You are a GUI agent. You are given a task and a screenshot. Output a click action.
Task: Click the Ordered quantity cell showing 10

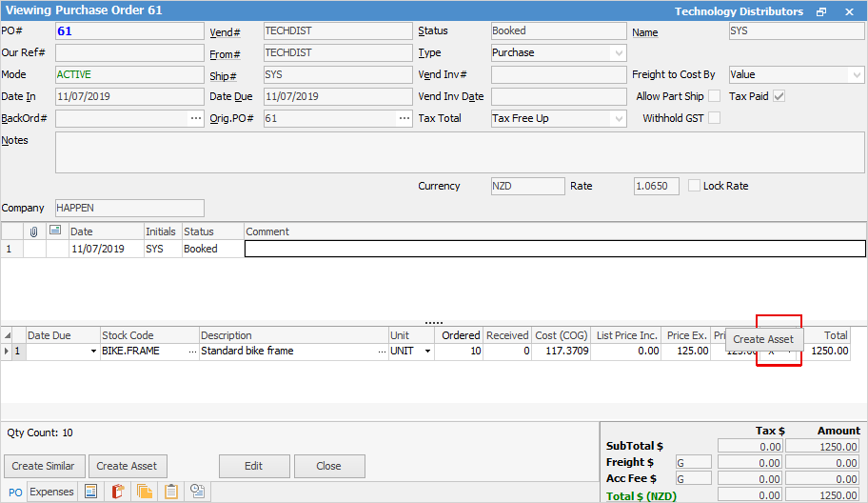pos(459,352)
